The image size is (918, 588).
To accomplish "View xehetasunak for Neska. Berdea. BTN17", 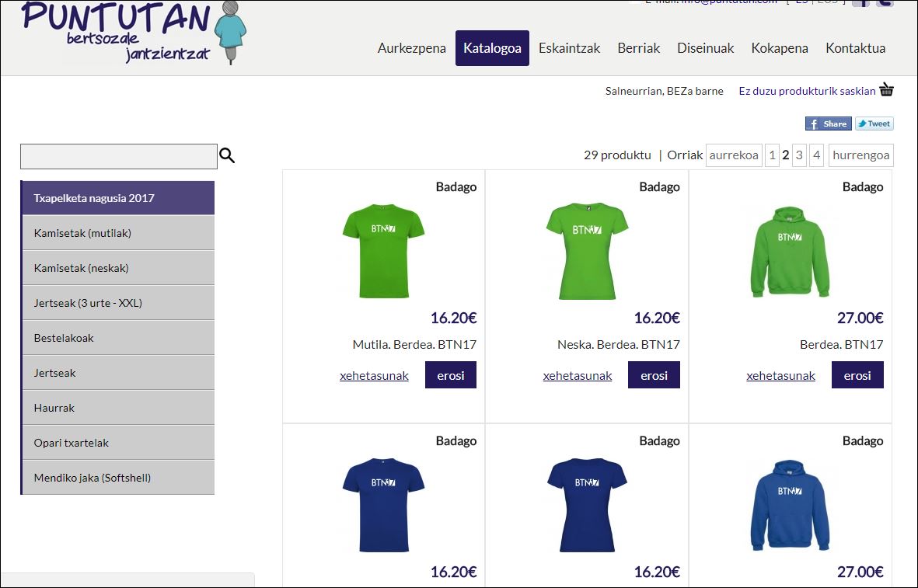I will pos(578,376).
